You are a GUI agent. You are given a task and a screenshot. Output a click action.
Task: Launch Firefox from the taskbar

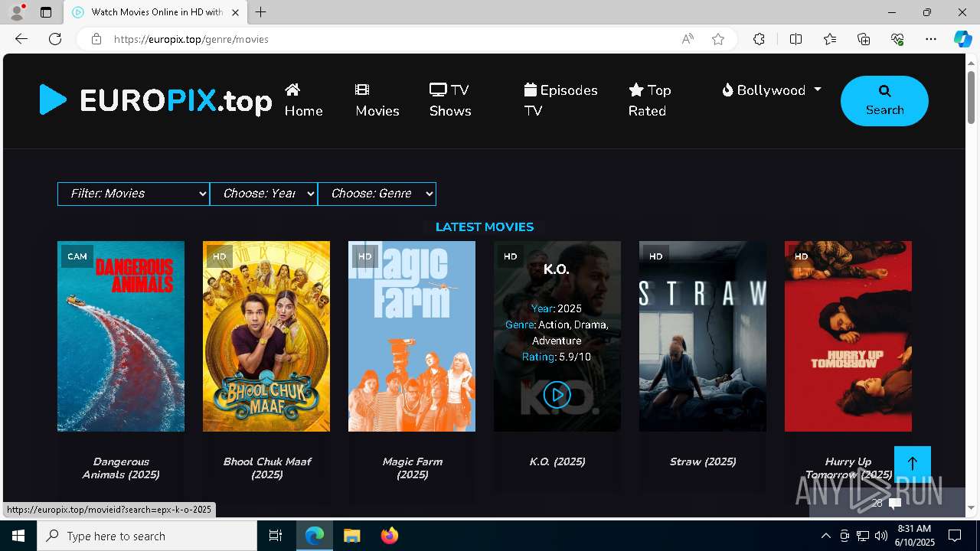(389, 536)
